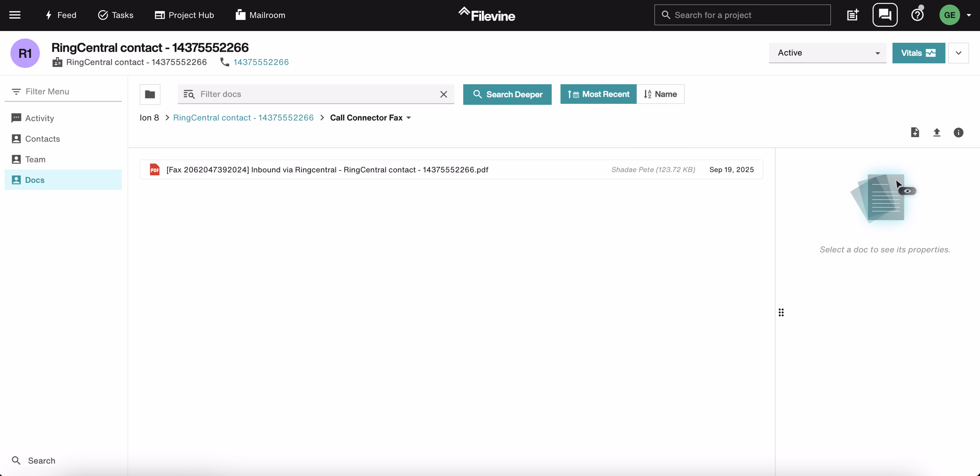
Task: Go to the Mailroom tab
Action: 260,15
